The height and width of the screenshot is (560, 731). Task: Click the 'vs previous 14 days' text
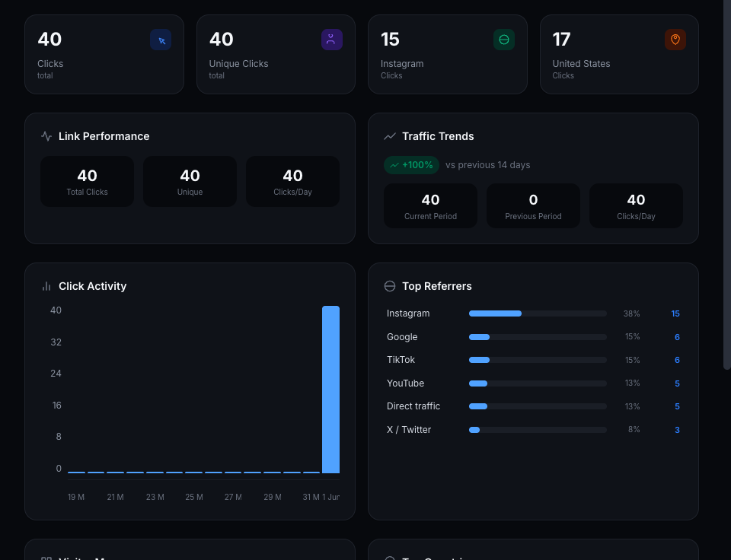pos(487,165)
